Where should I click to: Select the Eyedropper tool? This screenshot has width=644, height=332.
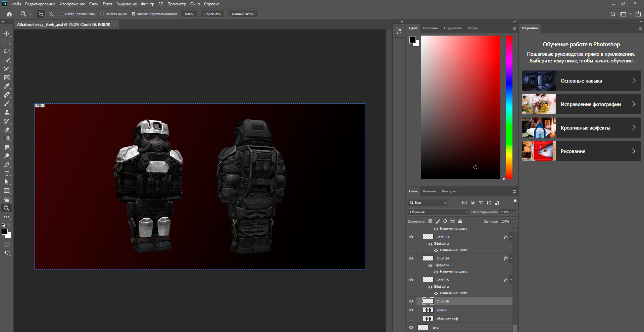click(x=7, y=86)
